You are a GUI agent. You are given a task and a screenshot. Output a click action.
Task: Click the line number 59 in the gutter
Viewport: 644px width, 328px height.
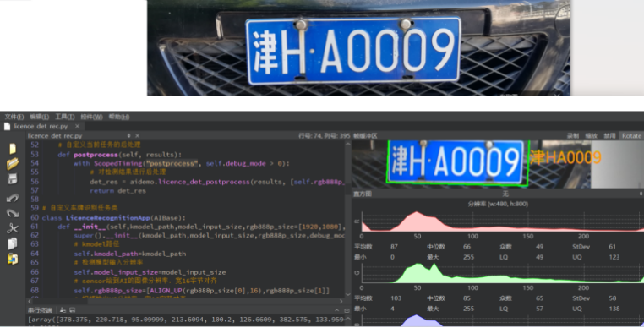click(35, 208)
